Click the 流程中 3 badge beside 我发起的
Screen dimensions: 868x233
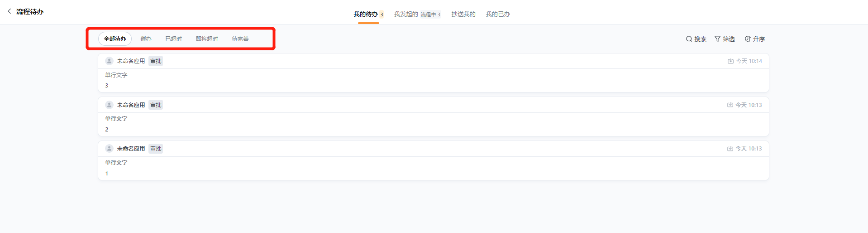point(430,15)
